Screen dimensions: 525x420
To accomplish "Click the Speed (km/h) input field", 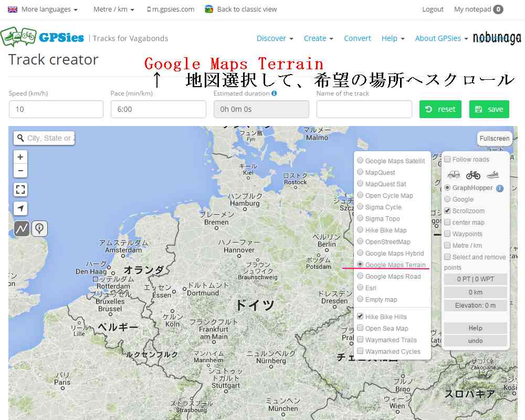I will [56, 109].
